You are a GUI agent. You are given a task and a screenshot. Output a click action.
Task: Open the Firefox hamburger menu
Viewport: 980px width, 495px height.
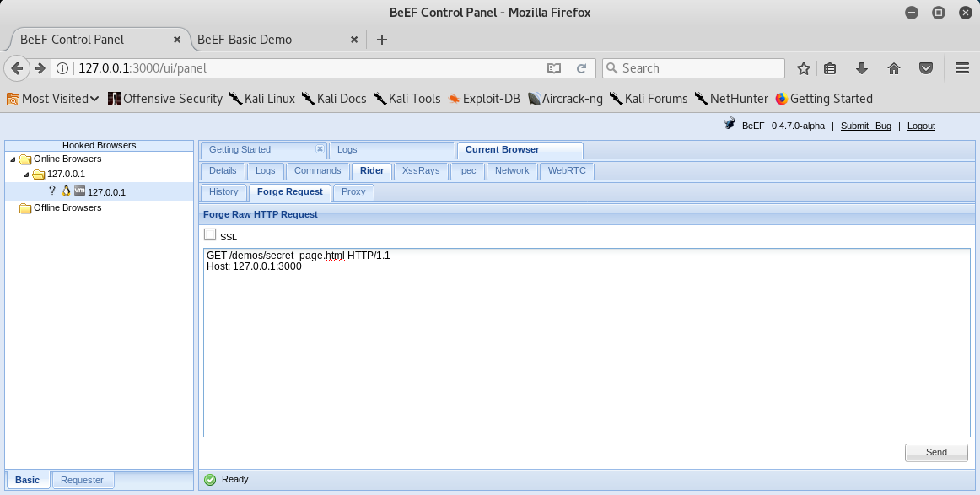962,68
